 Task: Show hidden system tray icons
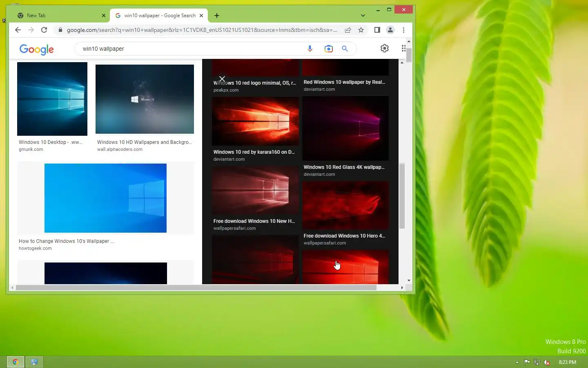coord(517,362)
